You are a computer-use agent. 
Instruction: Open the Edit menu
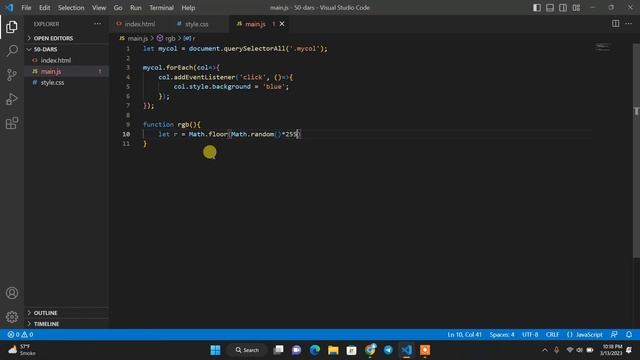pyautogui.click(x=44, y=8)
